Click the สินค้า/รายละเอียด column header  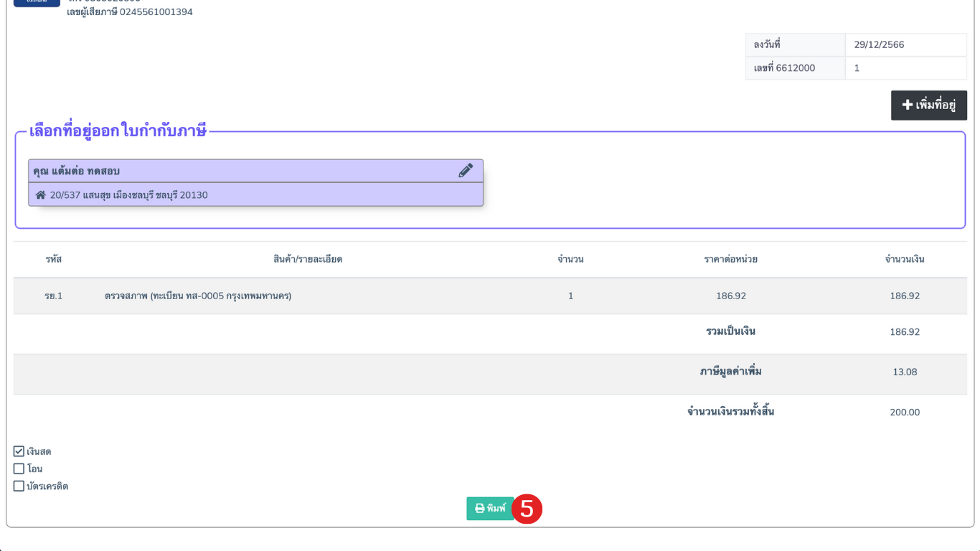[x=308, y=259]
